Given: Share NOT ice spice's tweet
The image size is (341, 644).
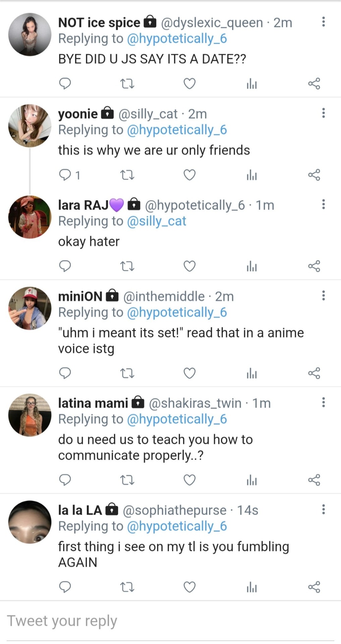Looking at the screenshot, I should click(314, 84).
